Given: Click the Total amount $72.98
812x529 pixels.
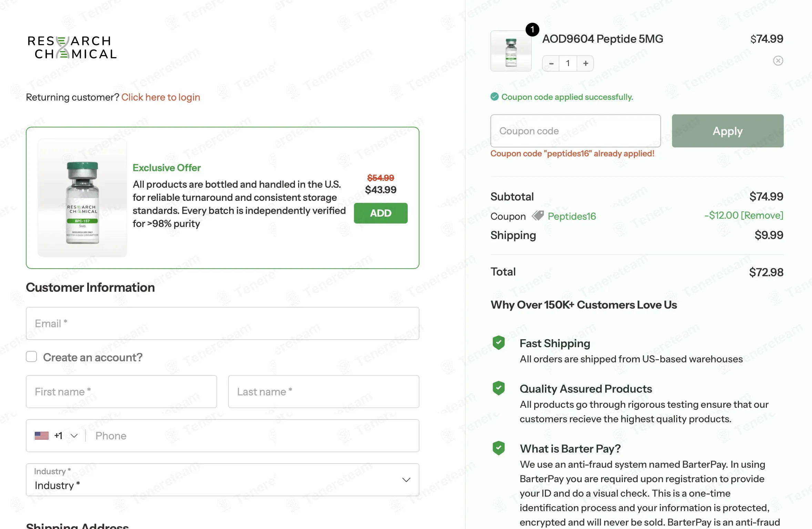Looking at the screenshot, I should point(767,272).
